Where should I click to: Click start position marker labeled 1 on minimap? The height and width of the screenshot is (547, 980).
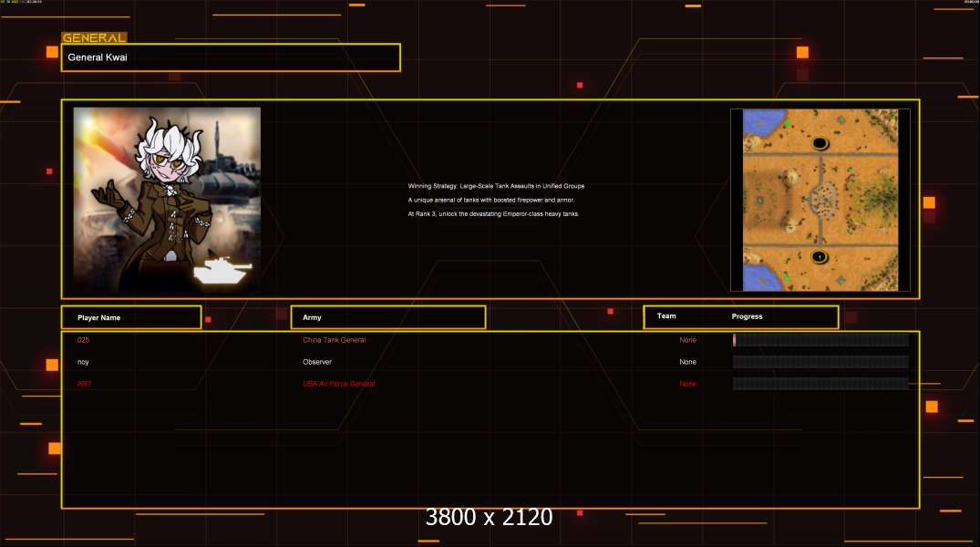click(x=820, y=257)
